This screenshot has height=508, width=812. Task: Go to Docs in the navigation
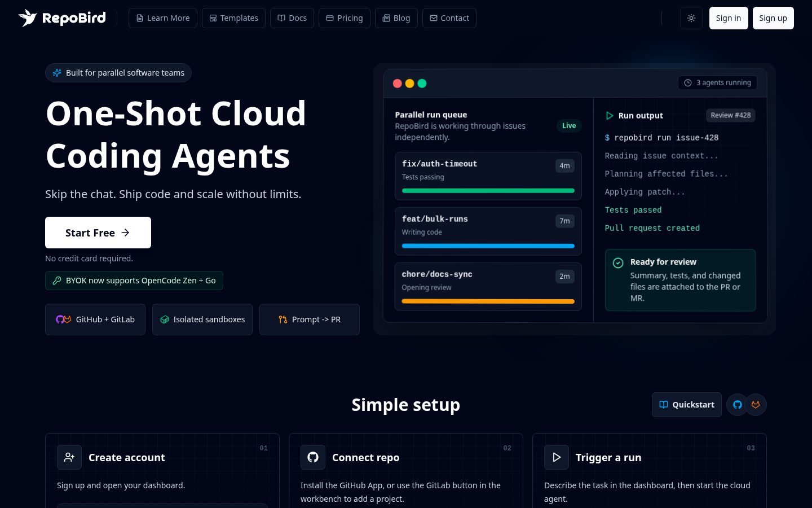pyautogui.click(x=292, y=18)
